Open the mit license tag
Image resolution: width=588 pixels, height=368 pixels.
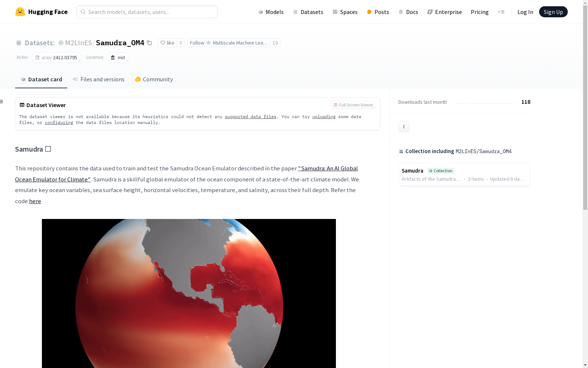[x=118, y=57]
